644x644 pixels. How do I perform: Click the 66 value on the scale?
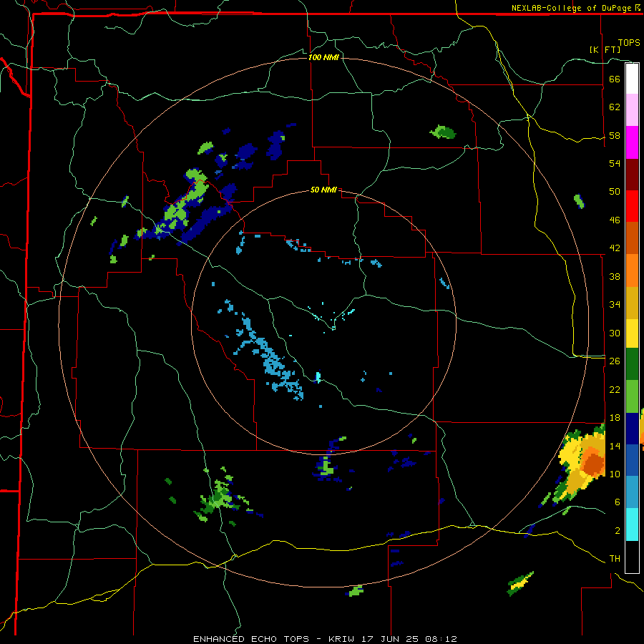click(x=615, y=79)
